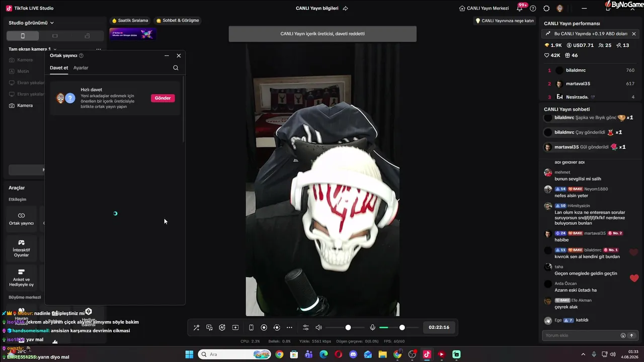Open TikTok LIVE Studio taskbar icon
644x362 pixels.
[427, 354]
